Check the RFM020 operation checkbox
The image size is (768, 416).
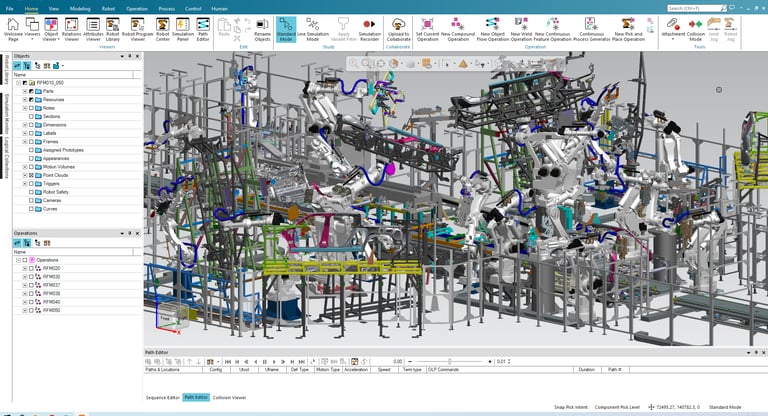[x=31, y=268]
